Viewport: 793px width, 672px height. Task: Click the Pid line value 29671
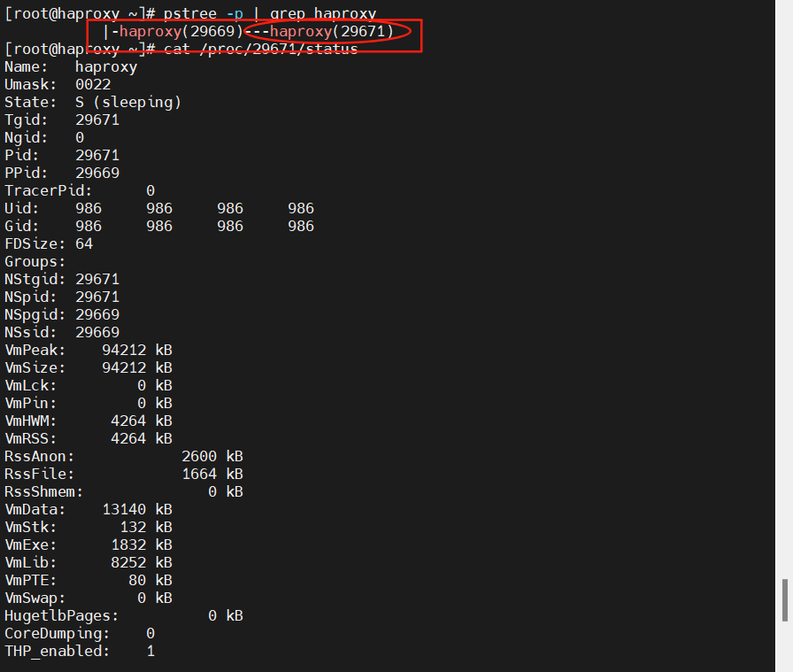point(97,155)
